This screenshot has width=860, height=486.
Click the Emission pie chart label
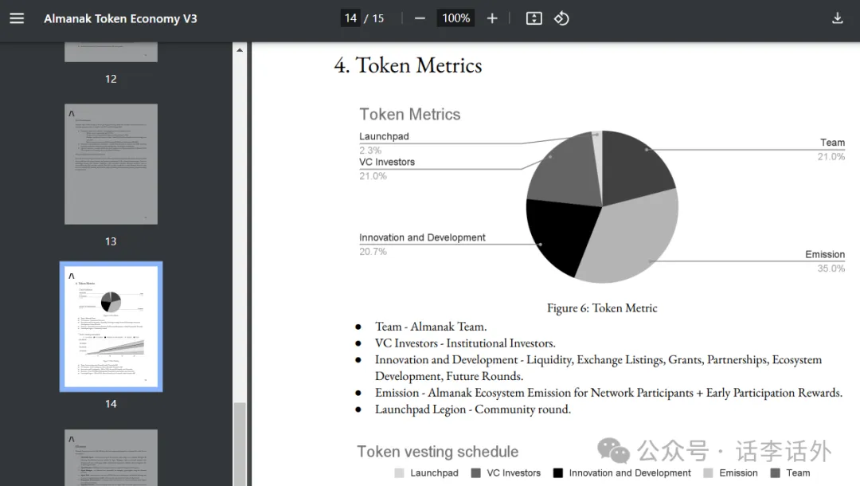[x=825, y=254]
